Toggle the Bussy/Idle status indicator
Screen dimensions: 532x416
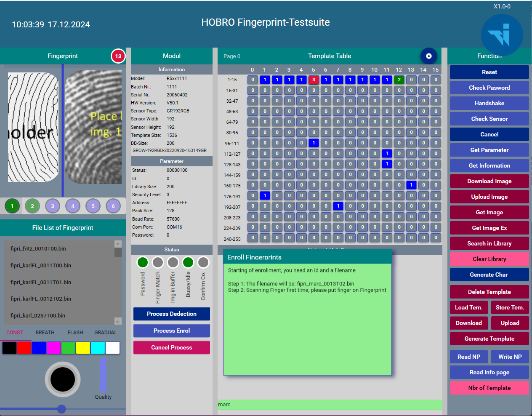click(188, 262)
